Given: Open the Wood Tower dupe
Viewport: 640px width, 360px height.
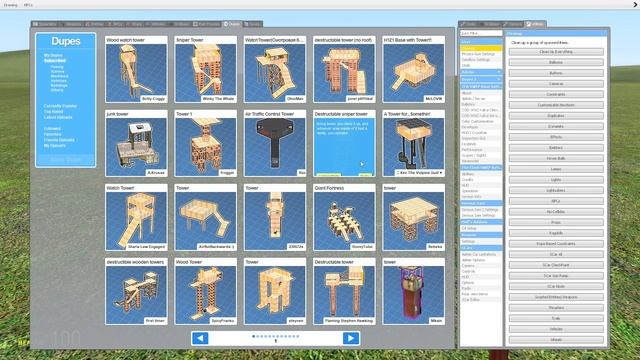Looking at the screenshot, I should (x=205, y=291).
